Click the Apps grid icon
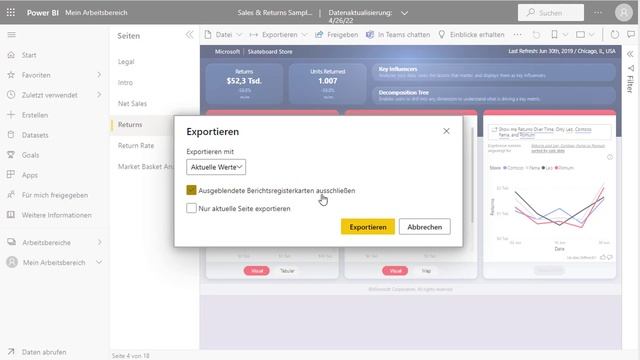 (x=11, y=175)
